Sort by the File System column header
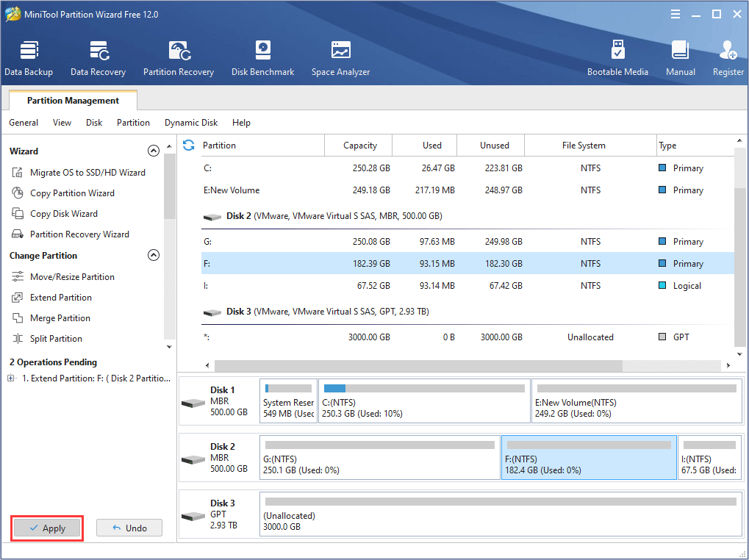The width and height of the screenshot is (749, 560). point(590,145)
